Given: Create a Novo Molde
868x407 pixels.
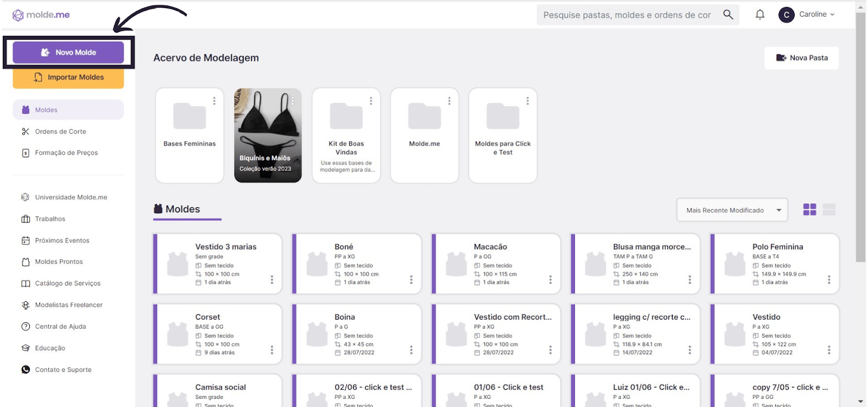Looking at the screenshot, I should 68,52.
